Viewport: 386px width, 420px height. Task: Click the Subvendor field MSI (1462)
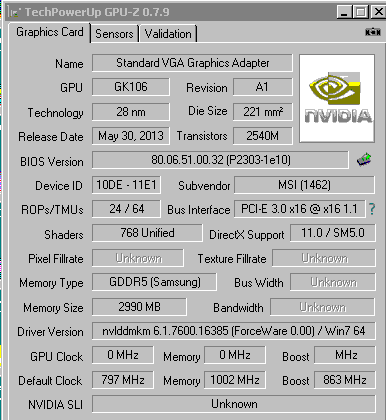(x=304, y=185)
